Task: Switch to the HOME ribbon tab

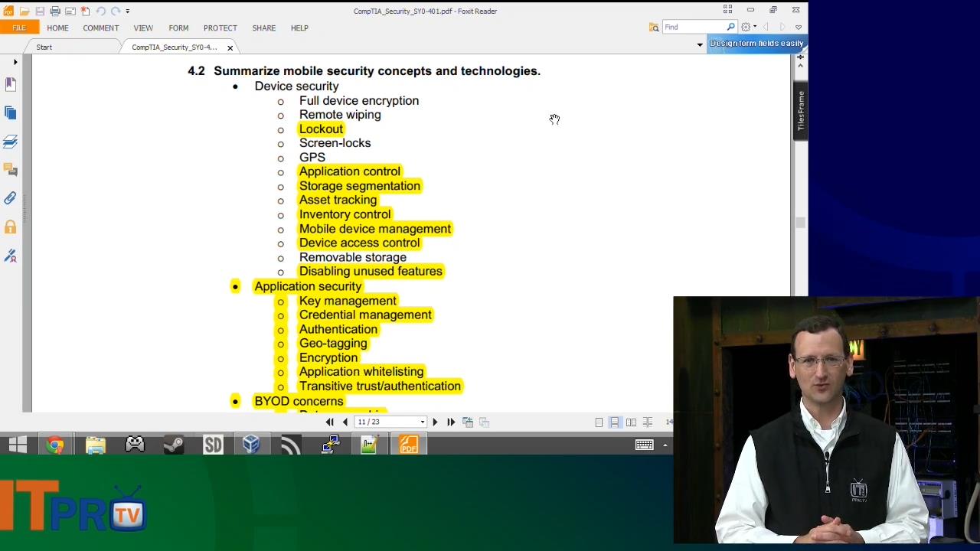Action: (x=57, y=28)
